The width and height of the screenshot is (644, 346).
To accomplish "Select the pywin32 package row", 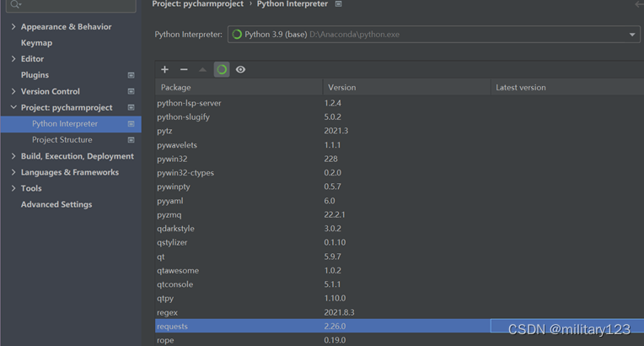I will 400,159.
